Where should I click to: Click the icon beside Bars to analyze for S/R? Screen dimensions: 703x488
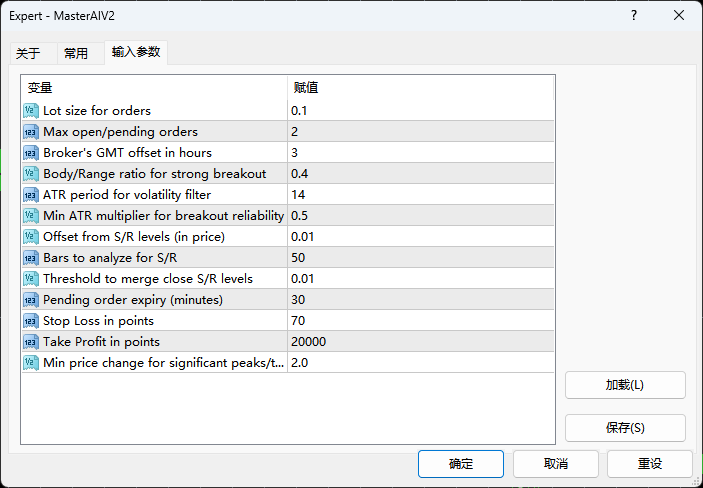(x=30, y=257)
